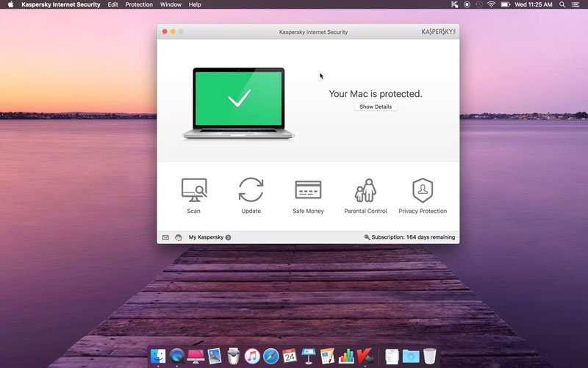Open Spotlight search magnifier

(562, 4)
